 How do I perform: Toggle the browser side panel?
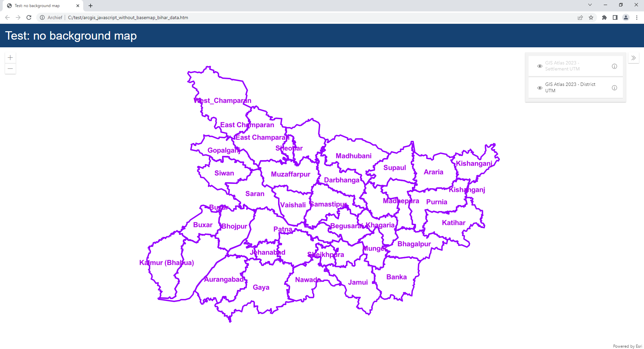pyautogui.click(x=615, y=17)
